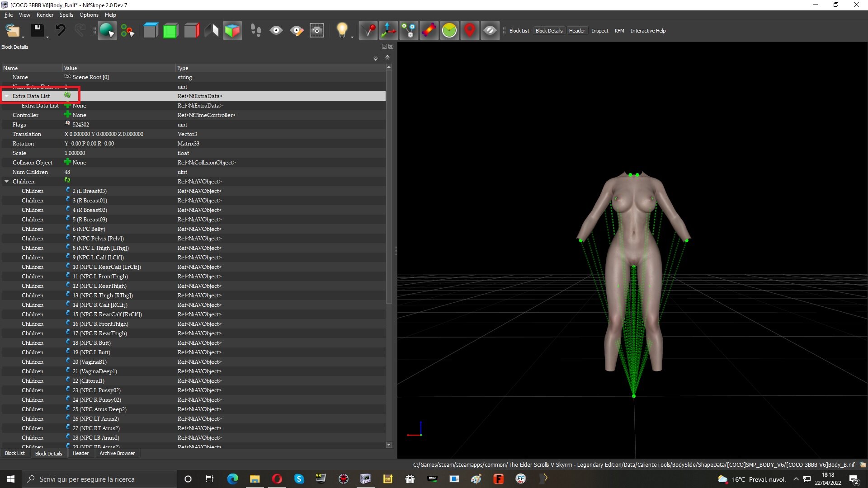This screenshot has height=488, width=868.
Task: Toggle hidden objects eye-slash icon
Action: [490, 31]
